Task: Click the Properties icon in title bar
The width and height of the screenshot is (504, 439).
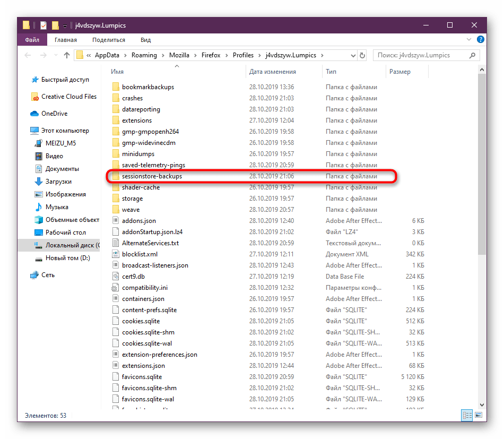Action: tap(43, 25)
